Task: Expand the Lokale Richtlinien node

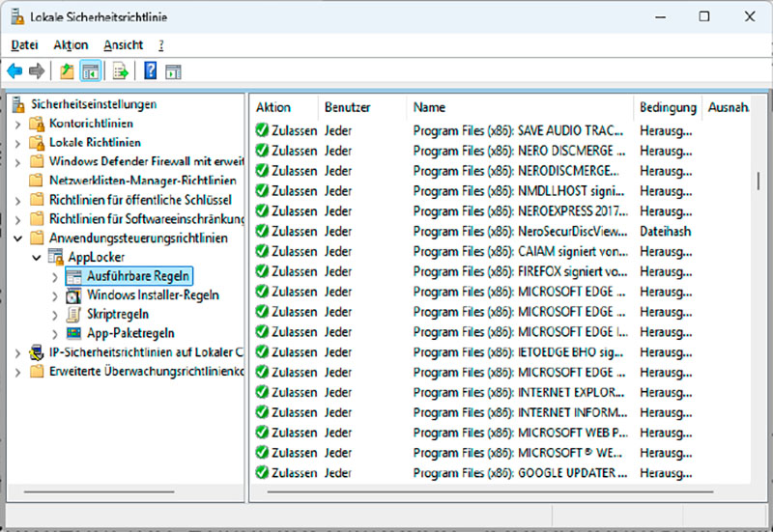Action: pyautogui.click(x=17, y=143)
